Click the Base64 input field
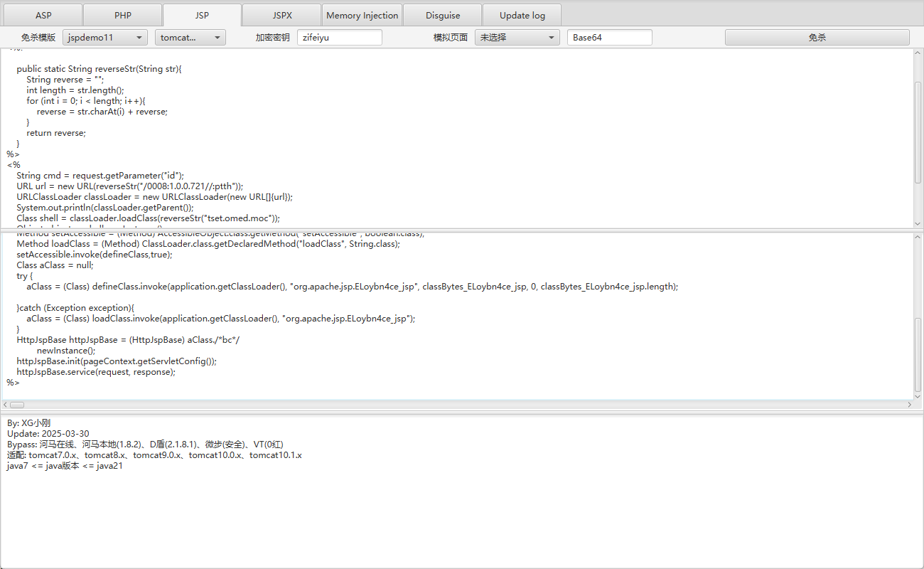 point(609,37)
